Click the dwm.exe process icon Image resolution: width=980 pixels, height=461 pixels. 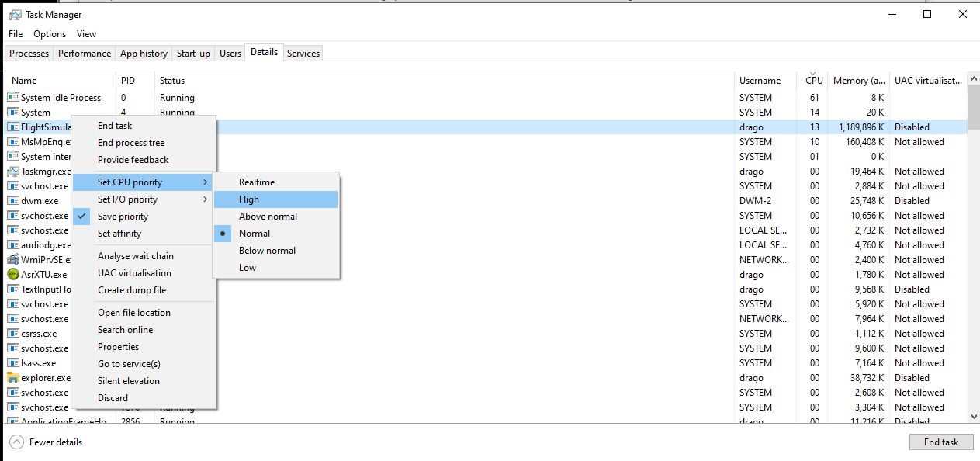click(x=12, y=200)
